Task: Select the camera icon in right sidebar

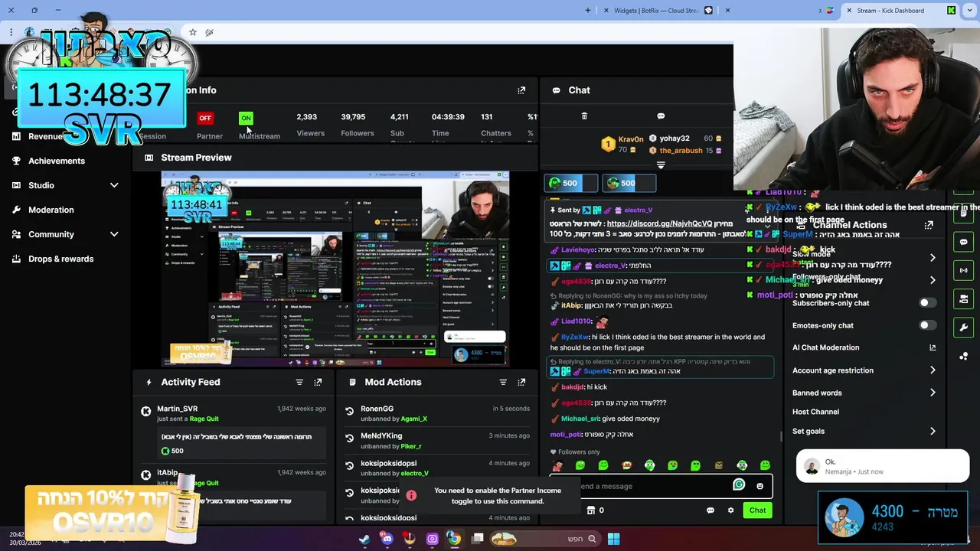Action: click(964, 299)
